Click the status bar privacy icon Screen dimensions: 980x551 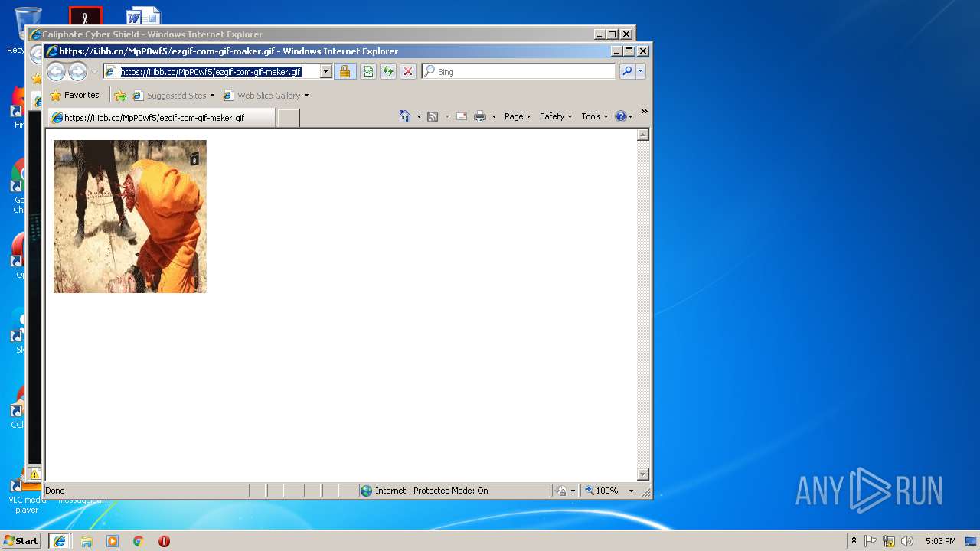pos(561,491)
